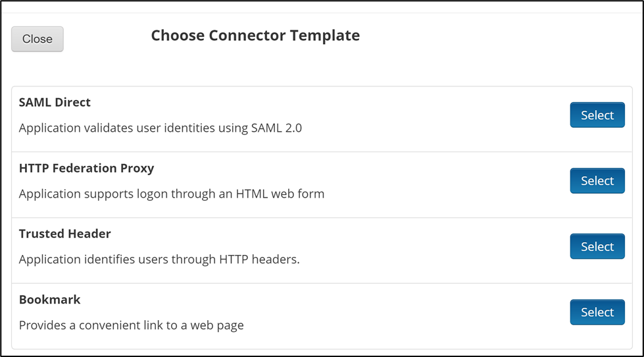644x357 pixels.
Task: Click the Bookmark title text
Action: (49, 300)
